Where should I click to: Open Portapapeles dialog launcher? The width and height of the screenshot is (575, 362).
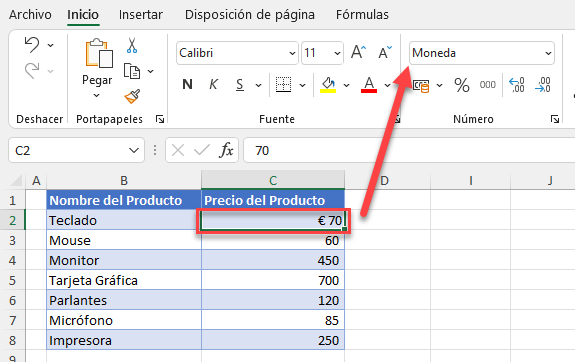pyautogui.click(x=160, y=119)
